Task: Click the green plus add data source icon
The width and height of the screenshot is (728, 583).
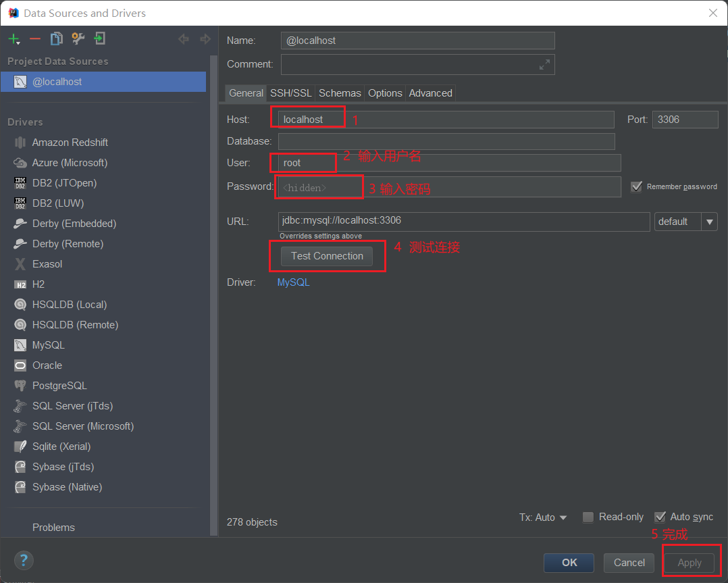Action: [x=14, y=39]
